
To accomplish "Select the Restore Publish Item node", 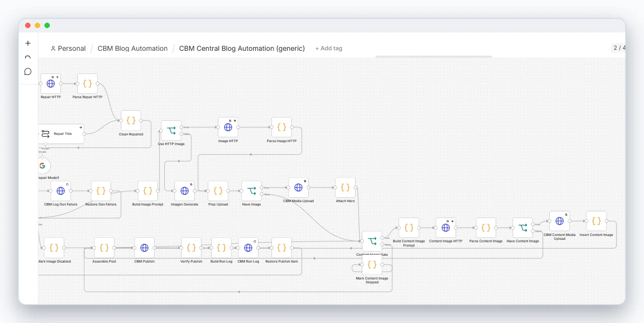I will click(282, 248).
